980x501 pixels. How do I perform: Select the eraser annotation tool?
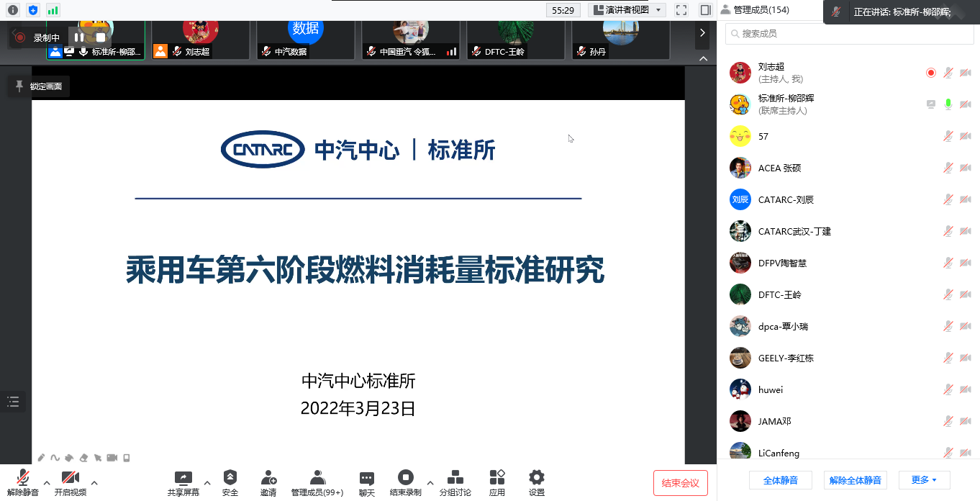pyautogui.click(x=83, y=457)
